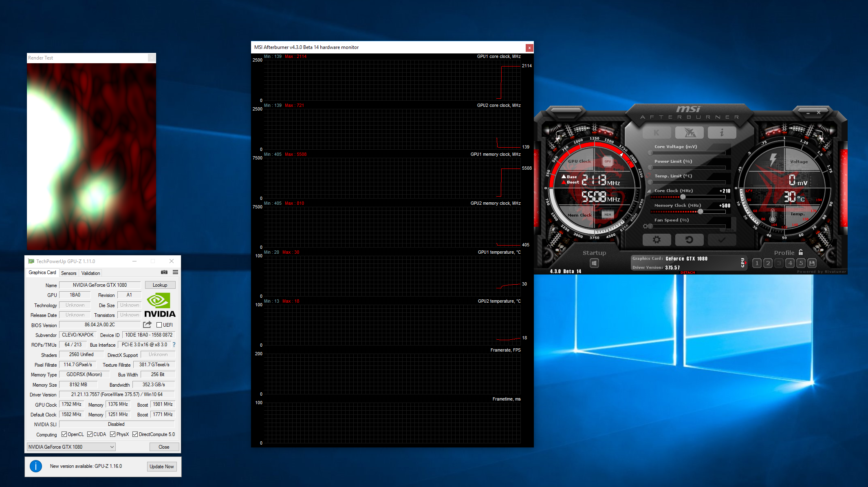Click the blue info icon in update notice
Screen dimensions: 868x487
(36, 466)
